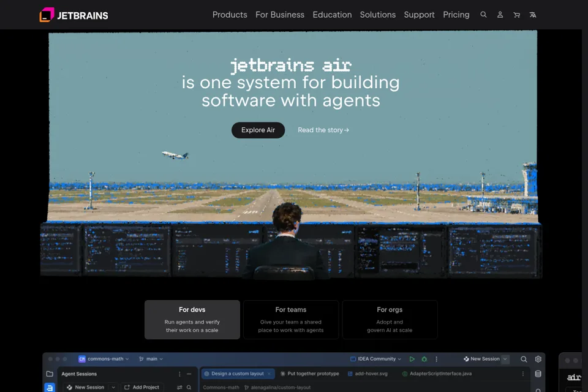The width and height of the screenshot is (588, 392).
Task: Open the For Business menu
Action: [x=280, y=15]
